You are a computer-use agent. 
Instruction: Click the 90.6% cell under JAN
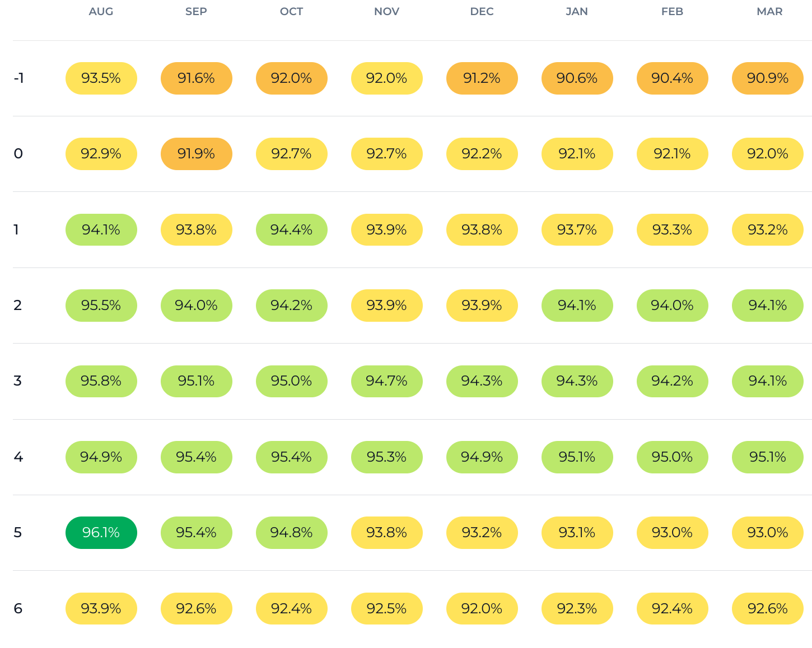[577, 78]
